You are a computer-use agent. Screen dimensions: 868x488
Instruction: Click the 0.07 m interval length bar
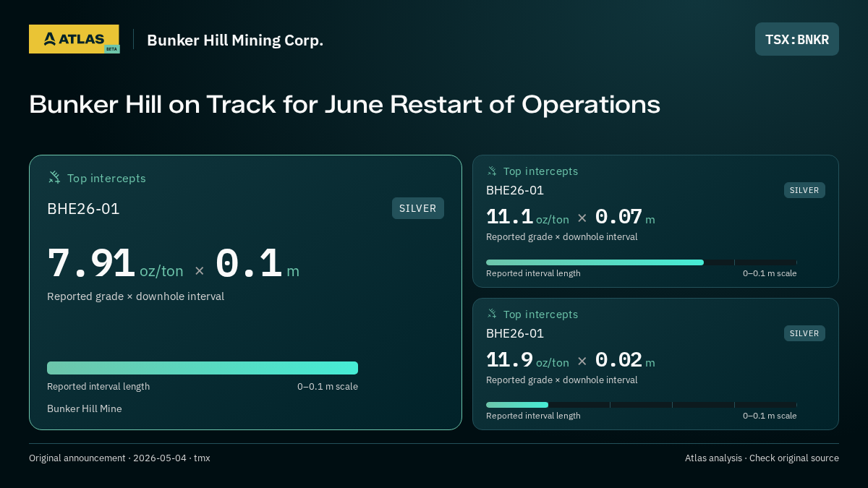click(641, 262)
